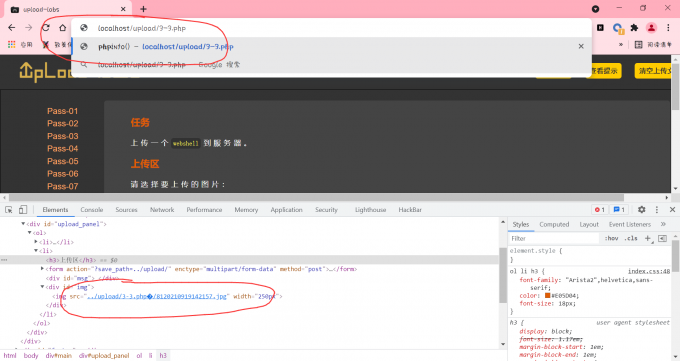The height and width of the screenshot is (361, 680).
Task: Collapse the div id="img" node
Action: [42, 287]
